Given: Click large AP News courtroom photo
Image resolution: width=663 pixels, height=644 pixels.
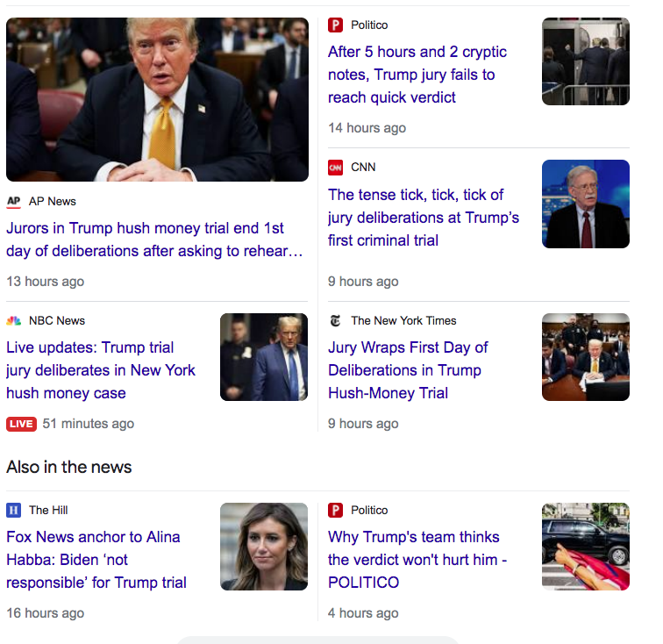Looking at the screenshot, I should [x=157, y=99].
